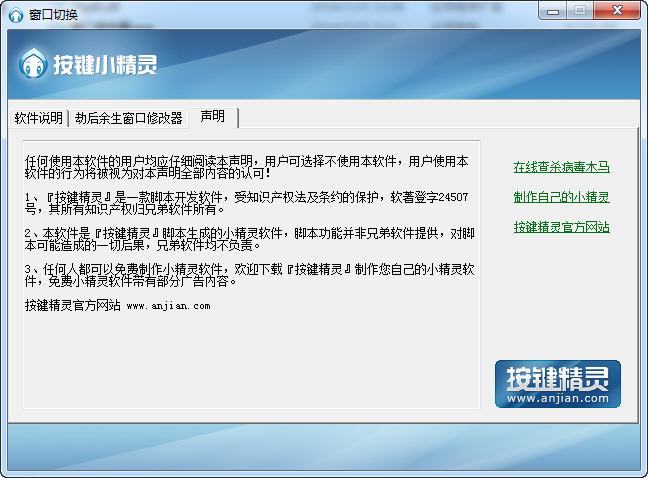Select the 声明 tab

point(212,117)
